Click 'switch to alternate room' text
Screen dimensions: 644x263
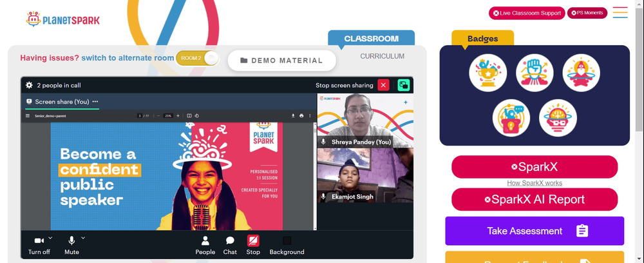point(128,58)
